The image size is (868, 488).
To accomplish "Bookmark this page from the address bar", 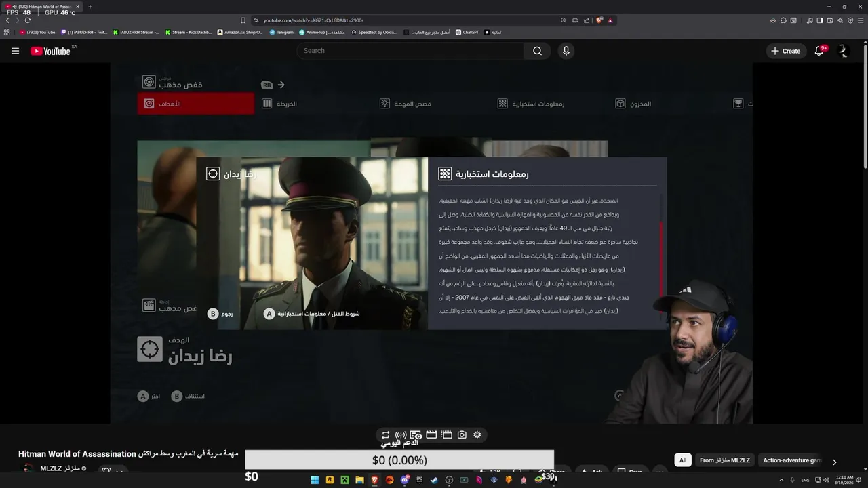I will point(243,20).
